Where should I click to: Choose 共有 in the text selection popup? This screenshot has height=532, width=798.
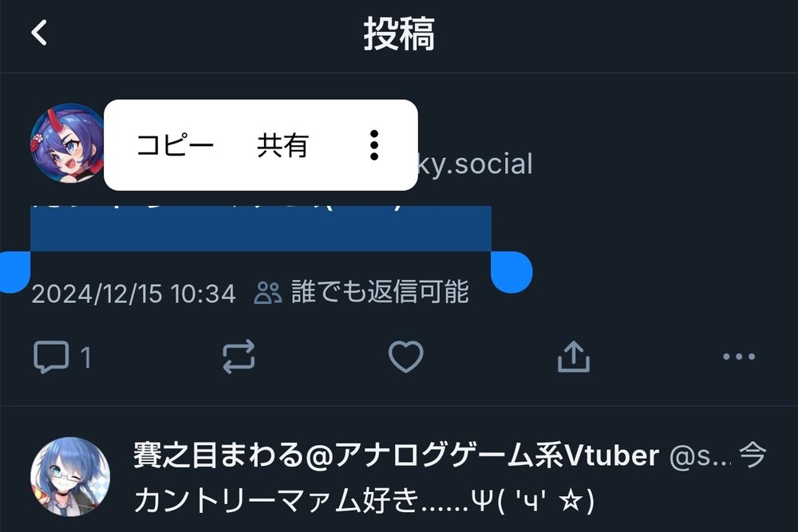click(283, 145)
